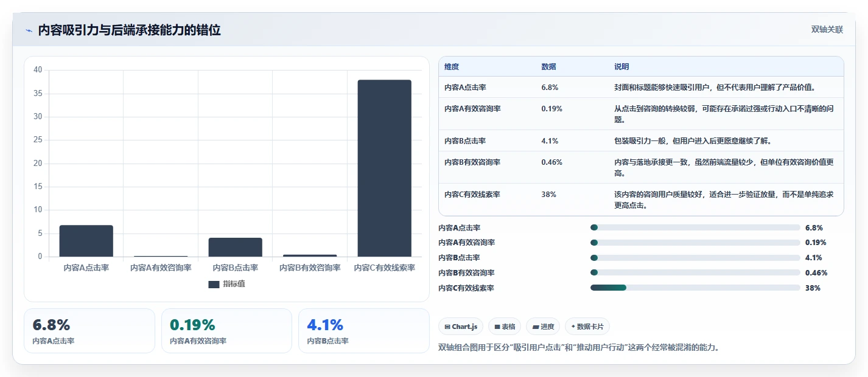Viewport: 868px width, 377px height.
Task: Click the 双轴关联 badge in the header
Action: 827,30
